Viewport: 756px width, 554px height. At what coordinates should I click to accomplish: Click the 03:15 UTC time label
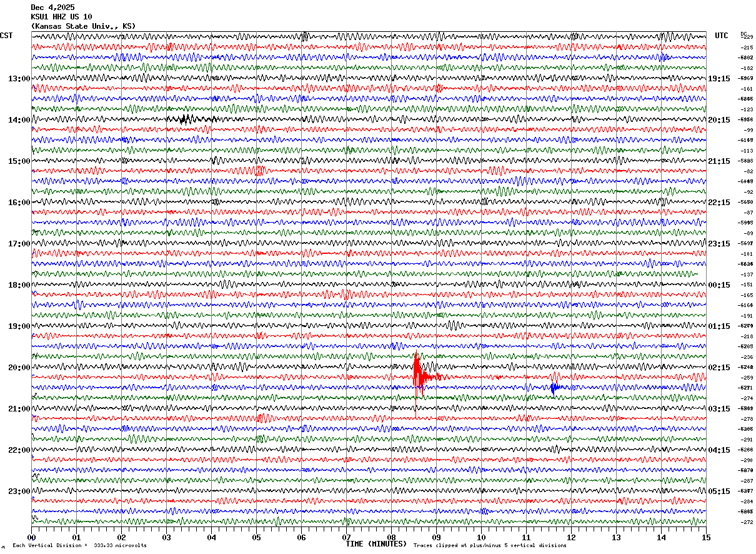pyautogui.click(x=719, y=409)
